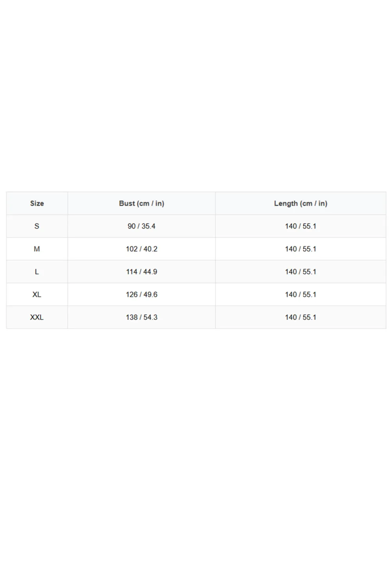Click length value in the L row
The height and width of the screenshot is (588, 392).
pos(301,272)
